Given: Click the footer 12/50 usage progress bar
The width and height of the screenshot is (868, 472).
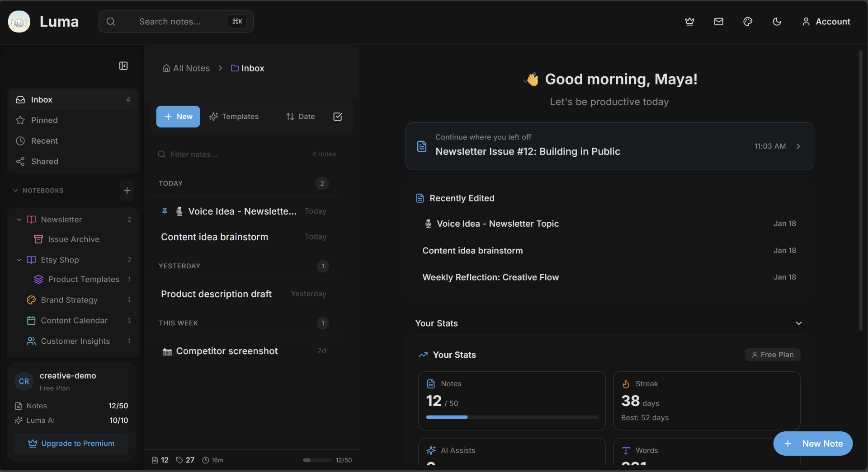Looking at the screenshot, I should click(x=317, y=460).
